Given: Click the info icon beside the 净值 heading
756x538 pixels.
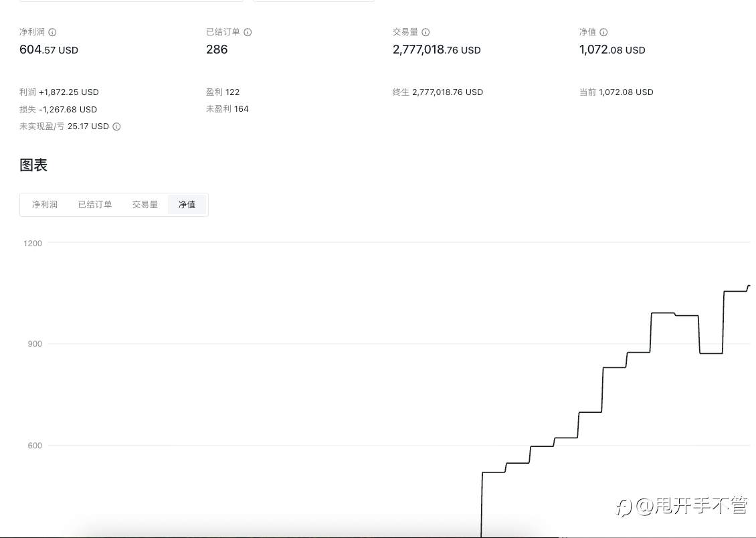Looking at the screenshot, I should 603,32.
